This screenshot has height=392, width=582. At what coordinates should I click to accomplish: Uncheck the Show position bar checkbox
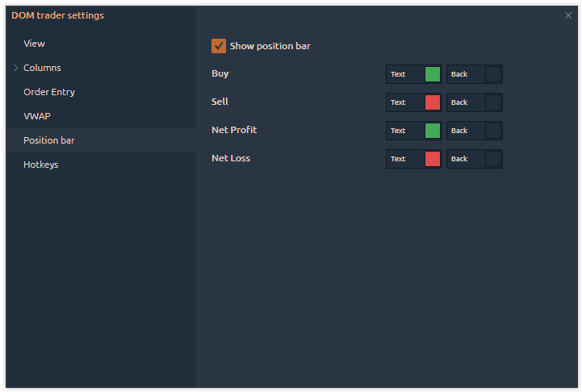[x=218, y=46]
